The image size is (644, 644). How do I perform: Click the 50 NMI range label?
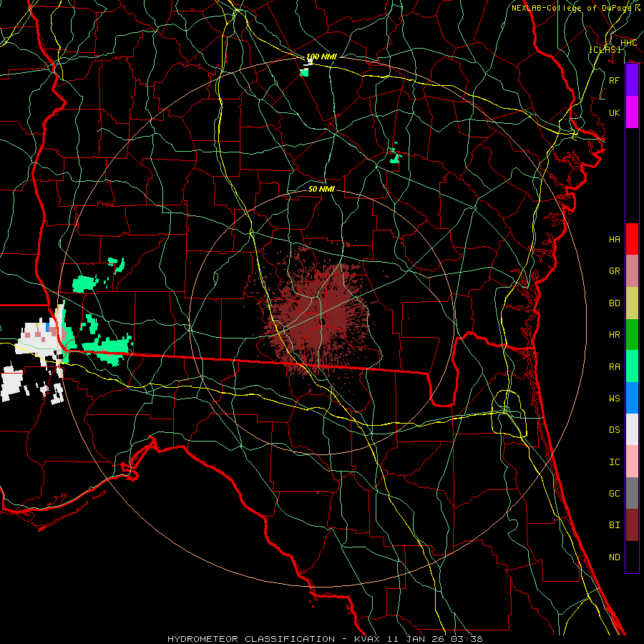point(321,189)
